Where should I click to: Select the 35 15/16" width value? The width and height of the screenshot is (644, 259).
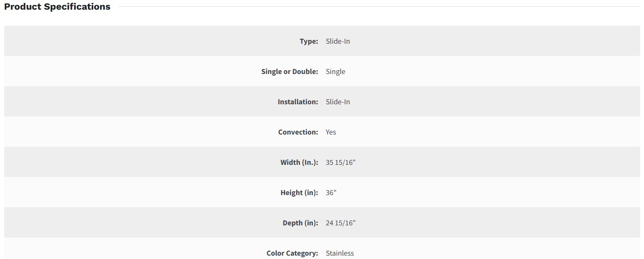(340, 162)
